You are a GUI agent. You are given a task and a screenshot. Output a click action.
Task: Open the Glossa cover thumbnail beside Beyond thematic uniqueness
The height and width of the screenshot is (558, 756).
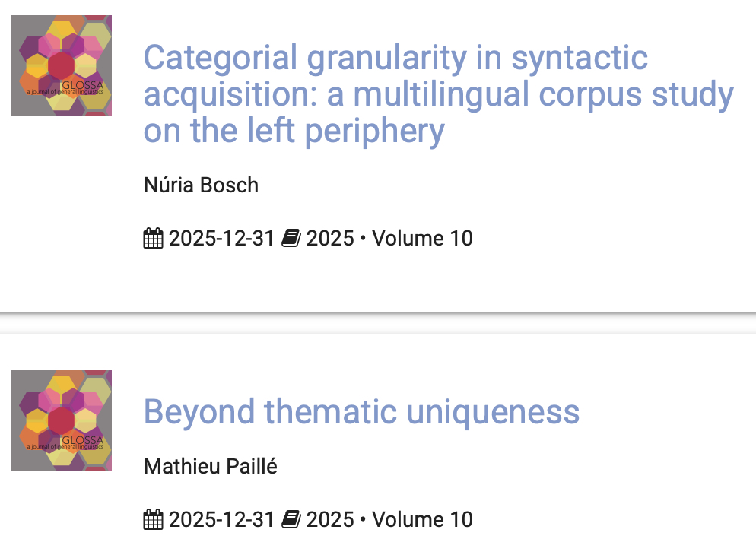[x=61, y=420]
